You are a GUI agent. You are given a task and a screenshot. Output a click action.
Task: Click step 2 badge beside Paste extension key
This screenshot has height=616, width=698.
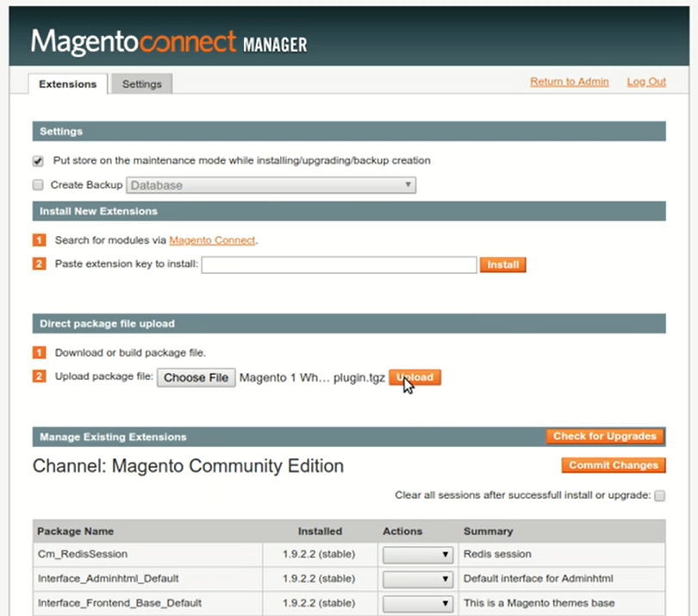point(39,264)
